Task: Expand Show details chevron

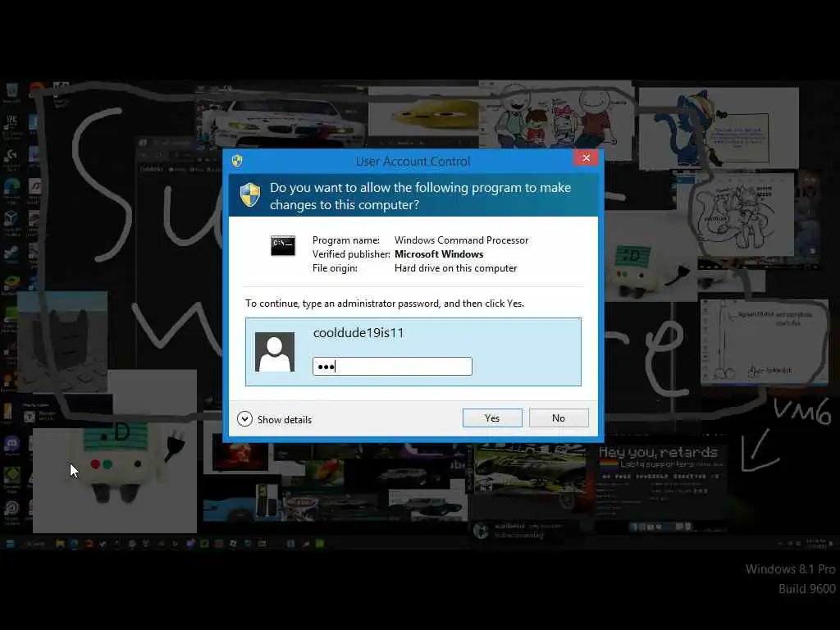Action: [244, 419]
